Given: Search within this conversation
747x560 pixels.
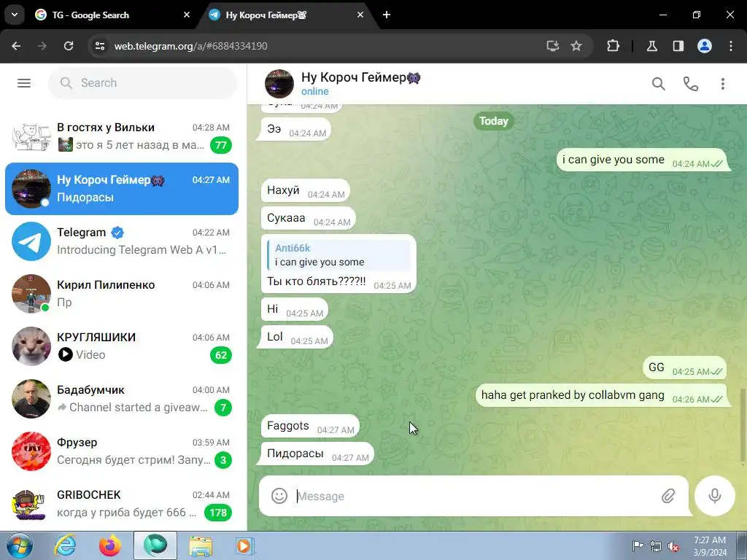Looking at the screenshot, I should pyautogui.click(x=659, y=84).
